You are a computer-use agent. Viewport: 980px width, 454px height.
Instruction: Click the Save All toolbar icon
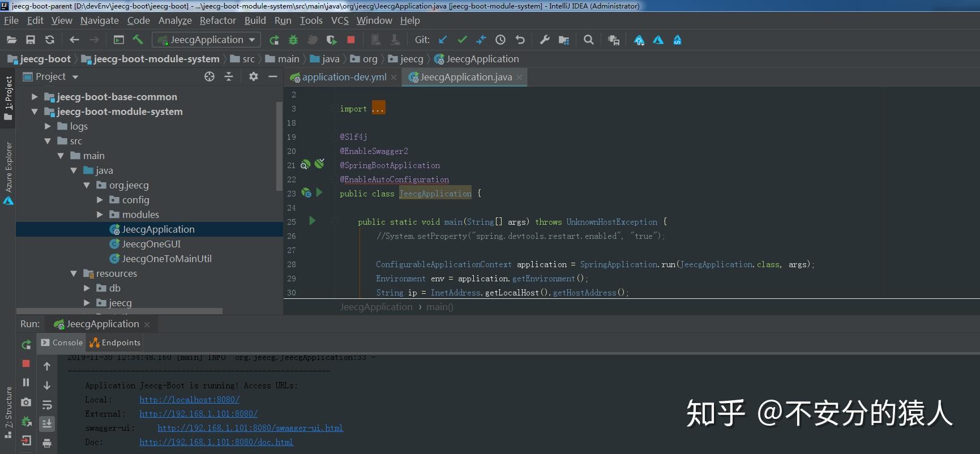pos(31,40)
